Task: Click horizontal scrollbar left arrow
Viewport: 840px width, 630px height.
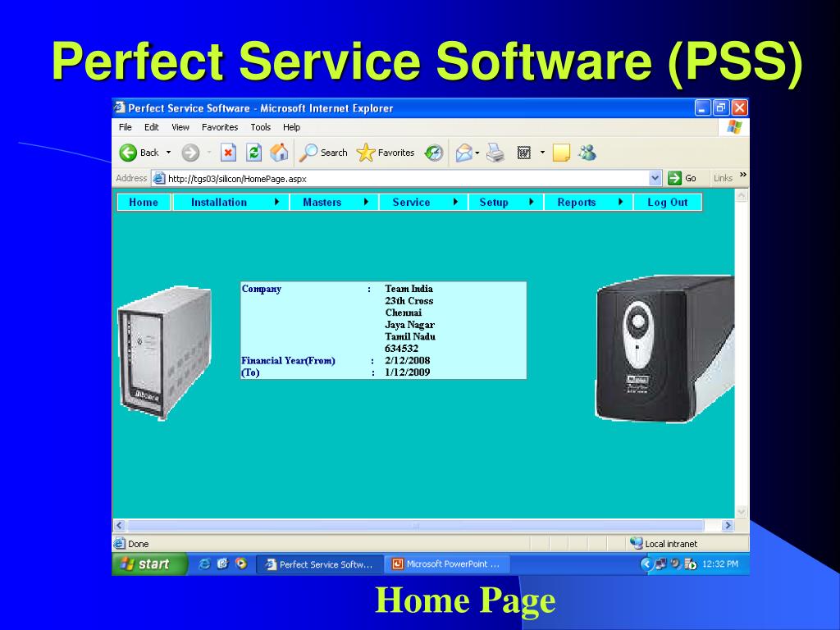Action: [x=120, y=526]
